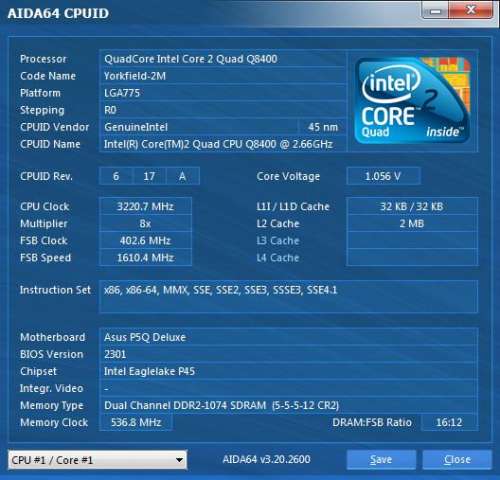Click the Yorkfield-2M code name value
Screen dimensions: 500x480
point(135,76)
